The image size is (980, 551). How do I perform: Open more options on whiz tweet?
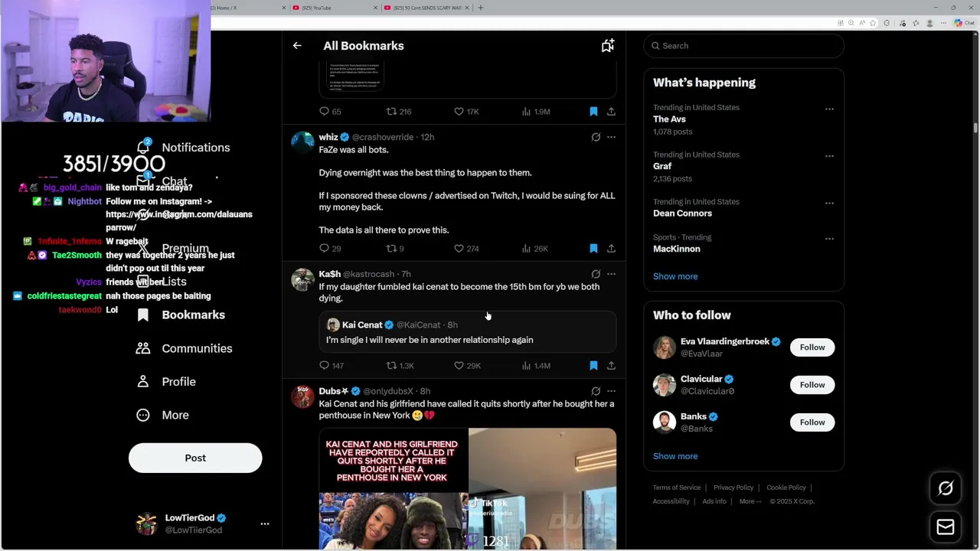[611, 137]
